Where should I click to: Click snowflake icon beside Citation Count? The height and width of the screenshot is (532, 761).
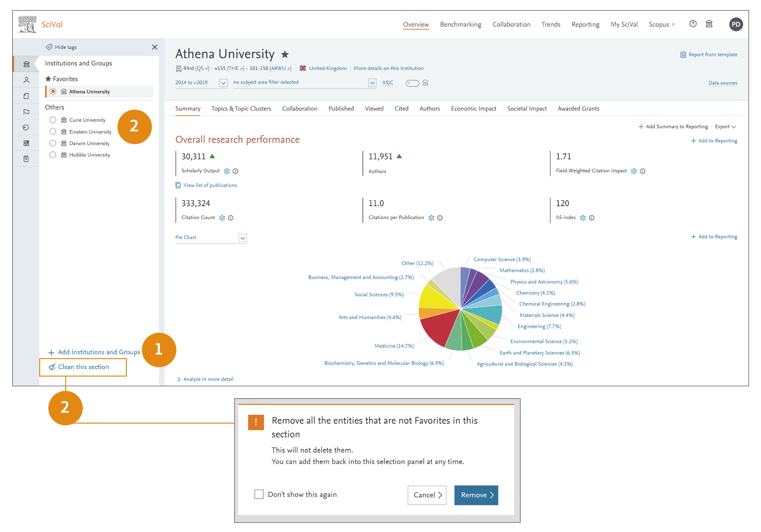(222, 218)
